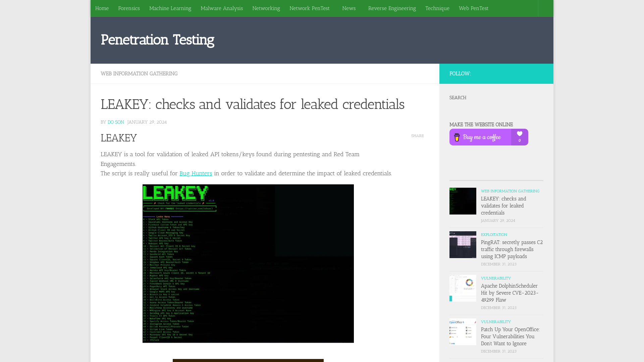Screen dimensions: 644x362
Task: Click the Technique menu item
Action: pos(437,8)
